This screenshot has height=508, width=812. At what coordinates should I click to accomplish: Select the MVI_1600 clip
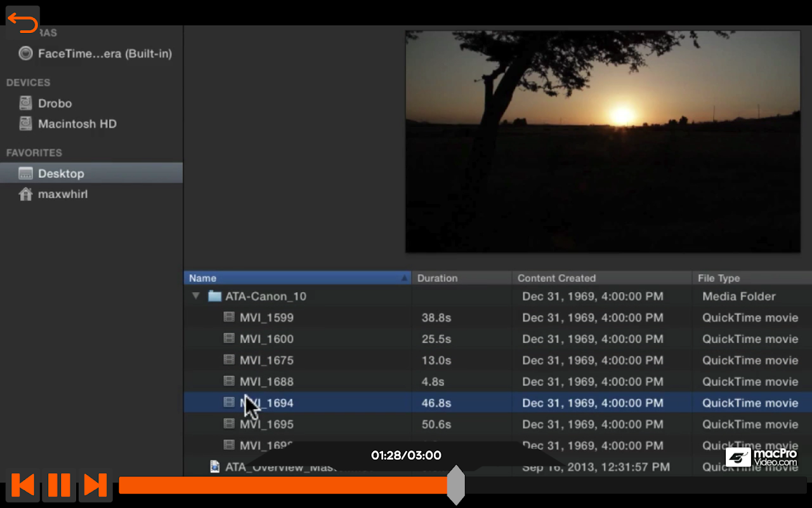click(266, 339)
